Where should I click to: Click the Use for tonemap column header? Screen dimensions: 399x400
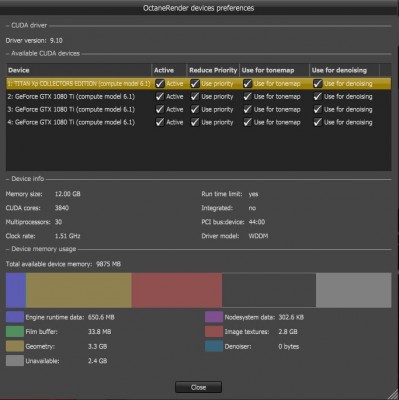tap(274, 70)
